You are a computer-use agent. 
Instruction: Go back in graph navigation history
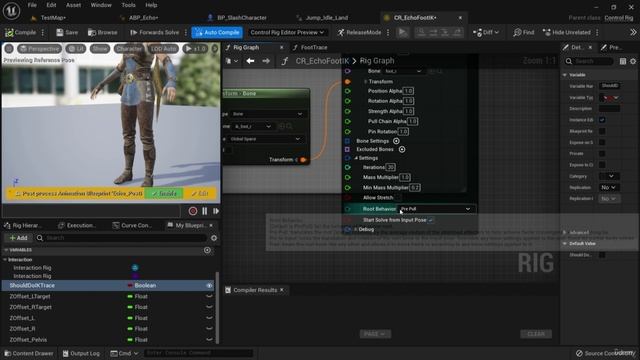point(250,61)
